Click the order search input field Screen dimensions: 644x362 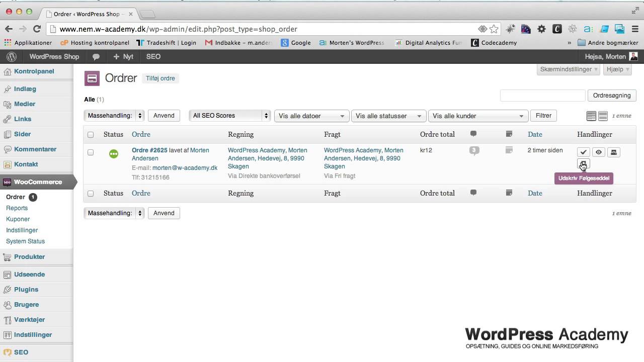542,96
